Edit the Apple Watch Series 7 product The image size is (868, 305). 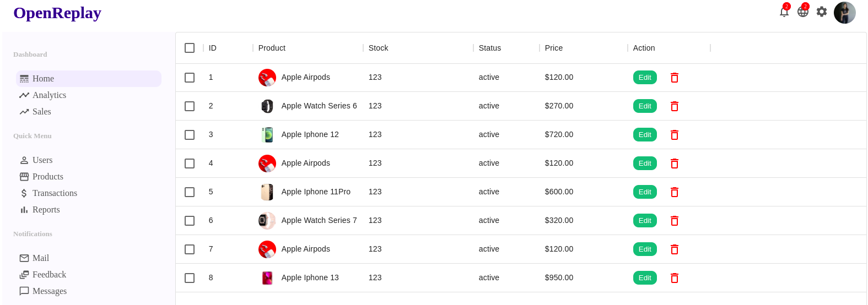tap(645, 221)
